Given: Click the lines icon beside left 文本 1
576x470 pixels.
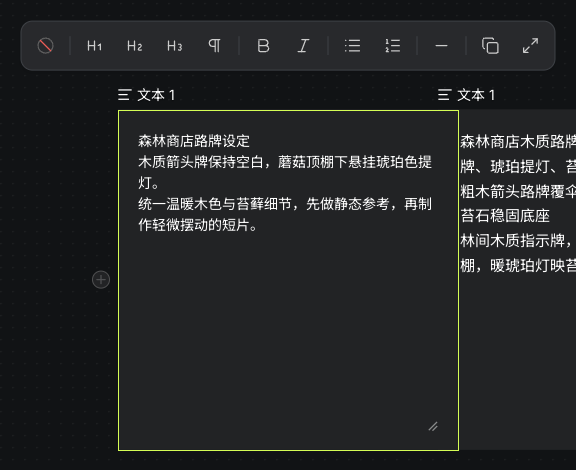Looking at the screenshot, I should click(125, 95).
